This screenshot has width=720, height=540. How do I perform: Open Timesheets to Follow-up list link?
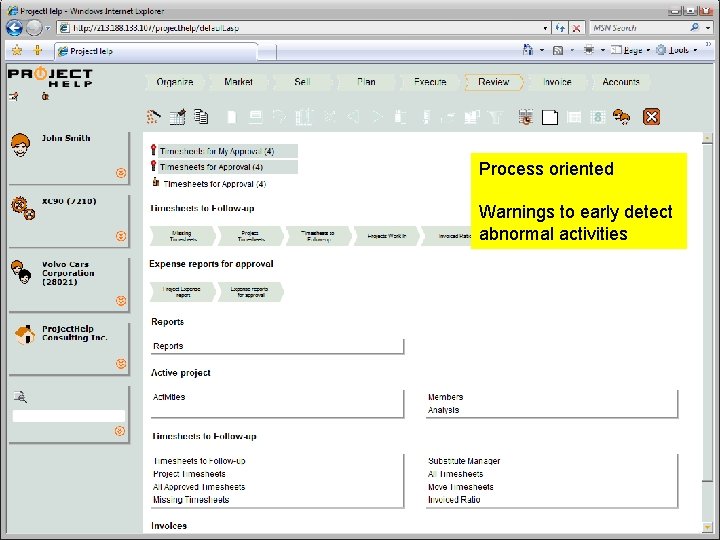tap(199, 461)
